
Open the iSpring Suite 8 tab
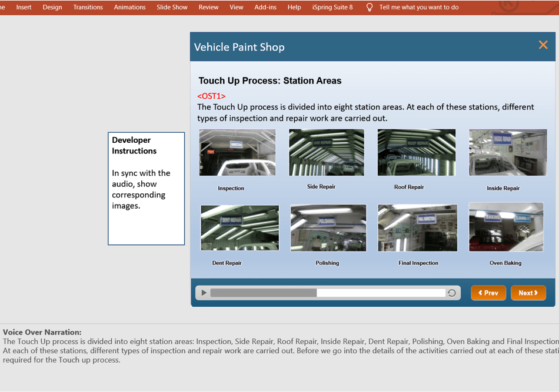332,7
